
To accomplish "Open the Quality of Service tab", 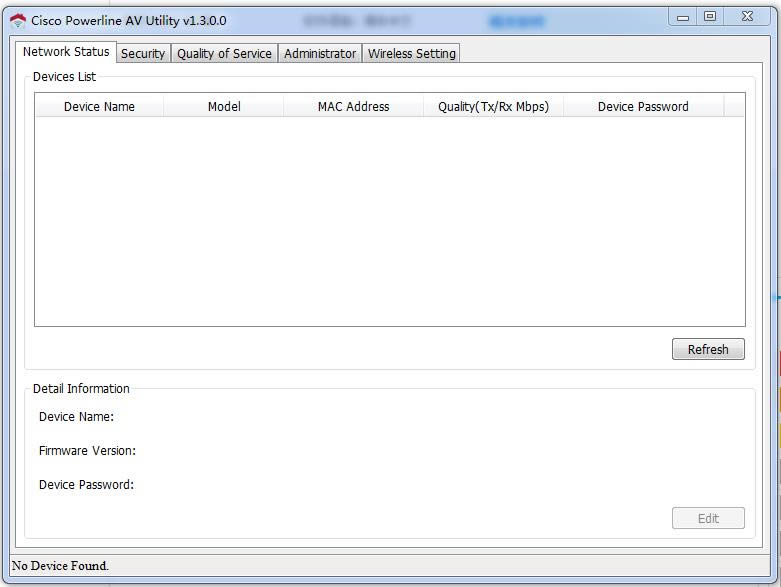I will [x=224, y=54].
